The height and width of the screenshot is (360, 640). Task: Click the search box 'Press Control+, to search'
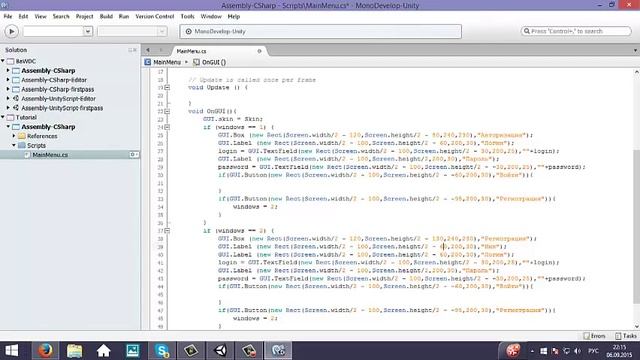click(576, 31)
